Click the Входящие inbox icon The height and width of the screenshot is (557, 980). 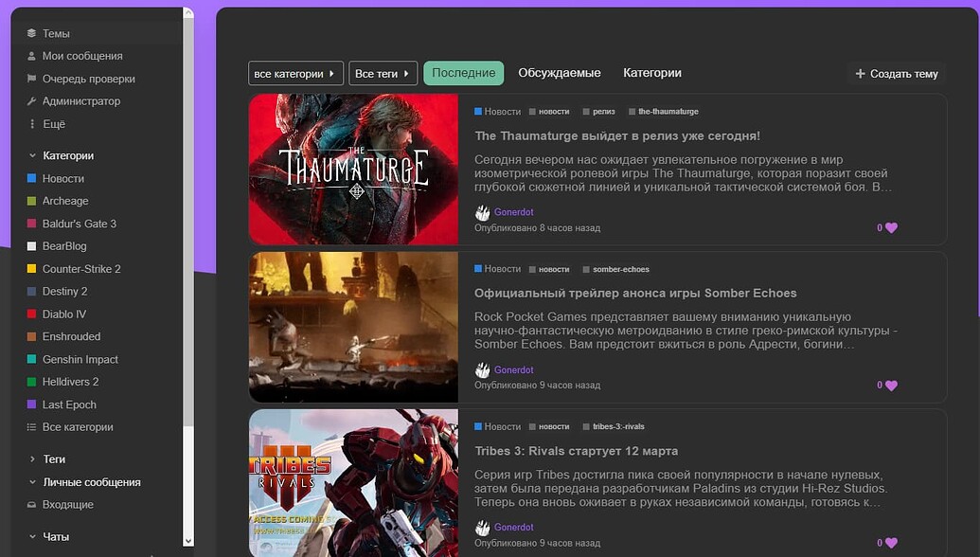32,505
